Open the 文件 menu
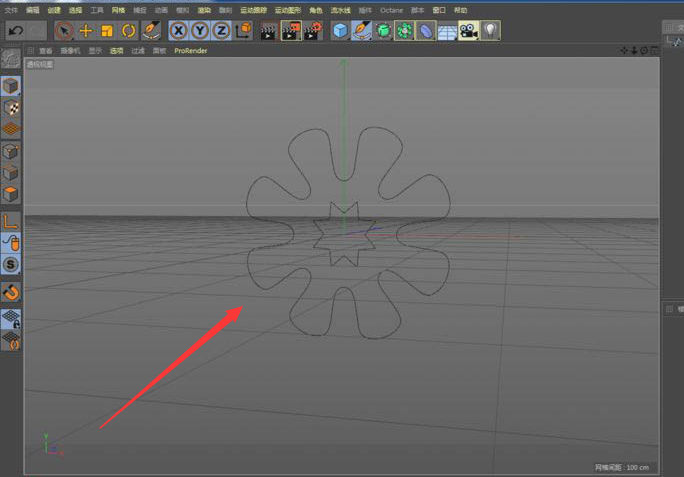The width and height of the screenshot is (684, 477). pos(11,10)
